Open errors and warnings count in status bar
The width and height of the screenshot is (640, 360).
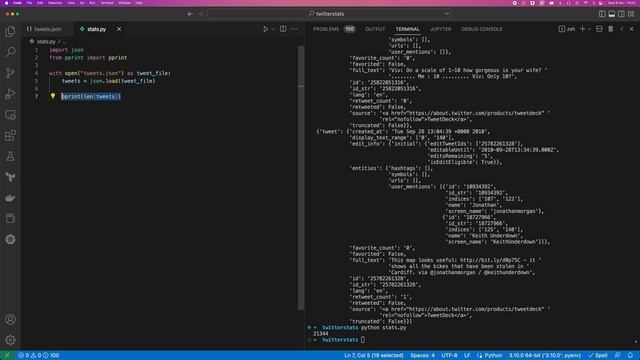[38, 355]
